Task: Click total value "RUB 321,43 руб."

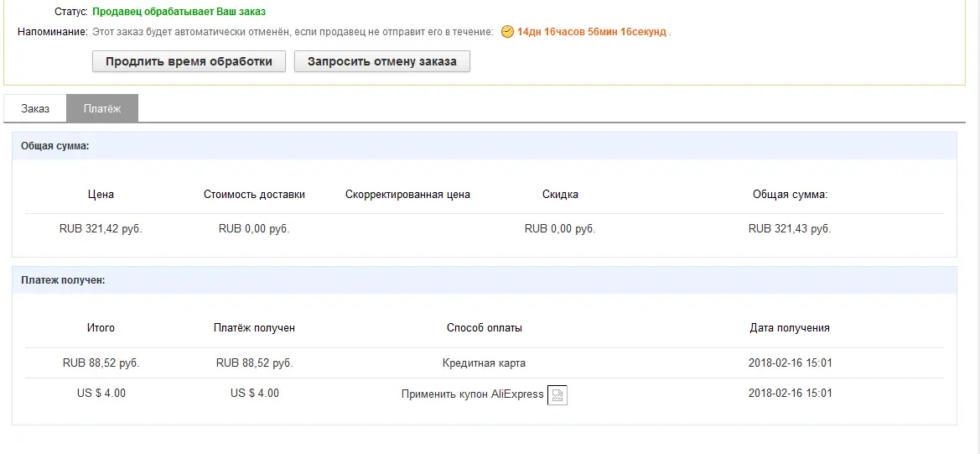Action: coord(790,229)
